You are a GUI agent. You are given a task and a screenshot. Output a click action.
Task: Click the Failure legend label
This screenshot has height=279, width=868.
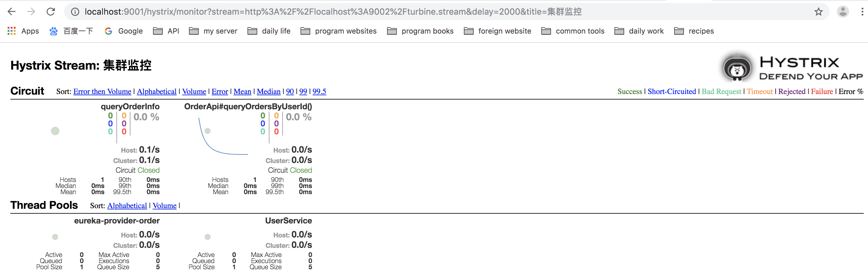click(822, 92)
